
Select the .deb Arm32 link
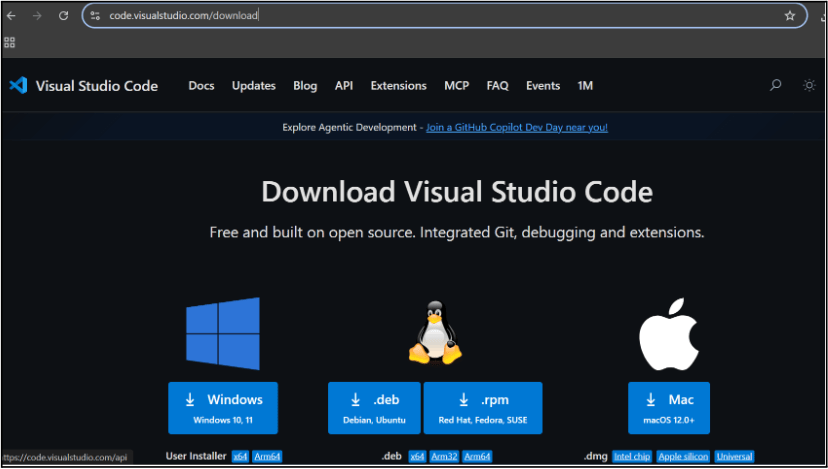(444, 456)
